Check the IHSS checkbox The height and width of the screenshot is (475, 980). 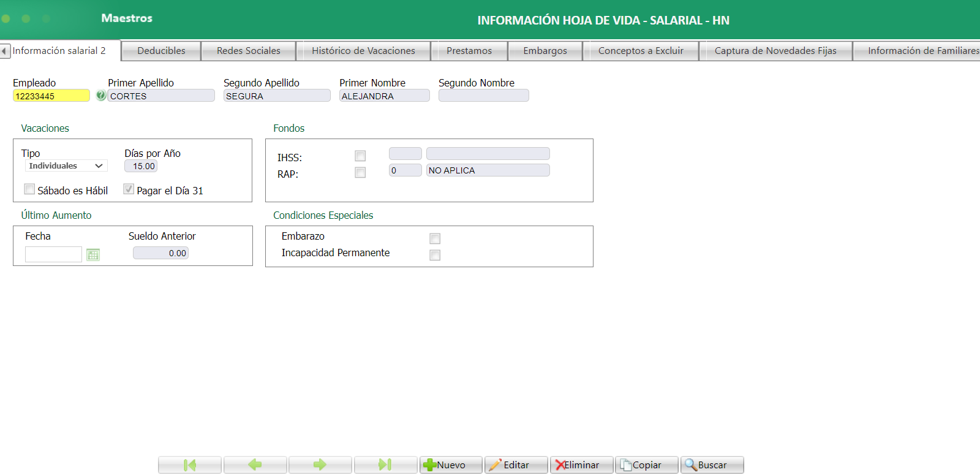coord(360,156)
